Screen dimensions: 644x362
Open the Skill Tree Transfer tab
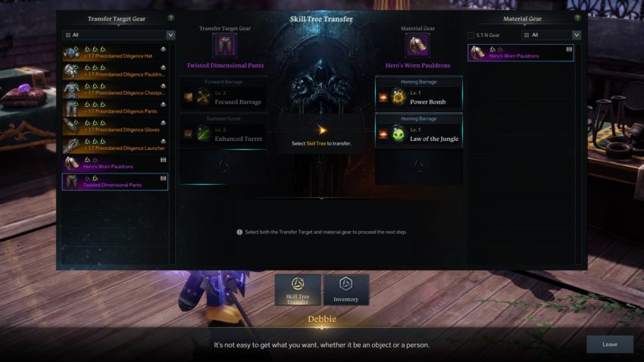click(298, 290)
